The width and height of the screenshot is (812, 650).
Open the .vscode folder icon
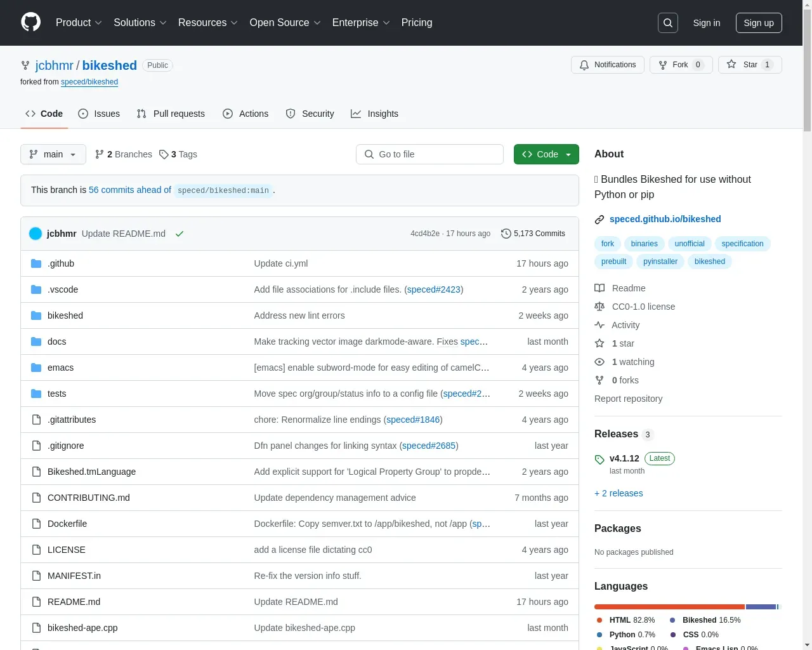pos(36,289)
